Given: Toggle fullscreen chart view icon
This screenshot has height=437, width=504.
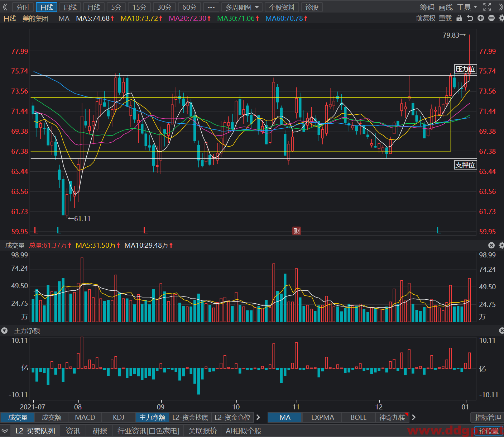Looking at the screenshot, I should pos(487,7).
